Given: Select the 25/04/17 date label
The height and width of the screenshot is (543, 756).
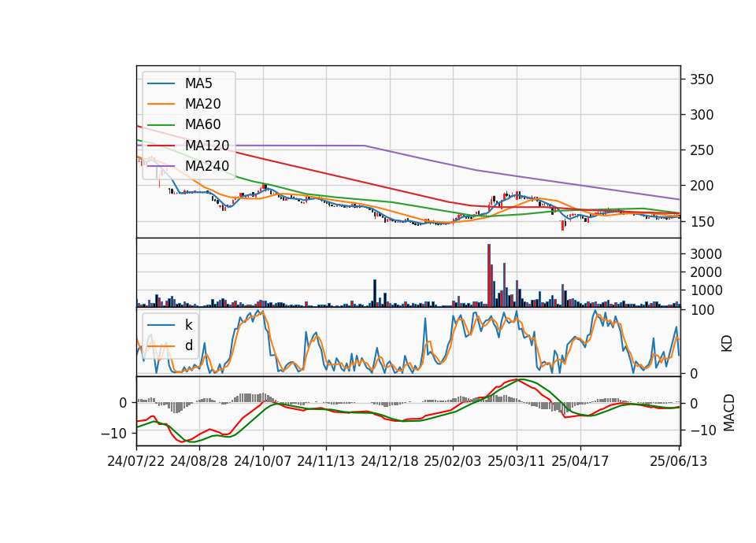Looking at the screenshot, I should click(x=580, y=461).
